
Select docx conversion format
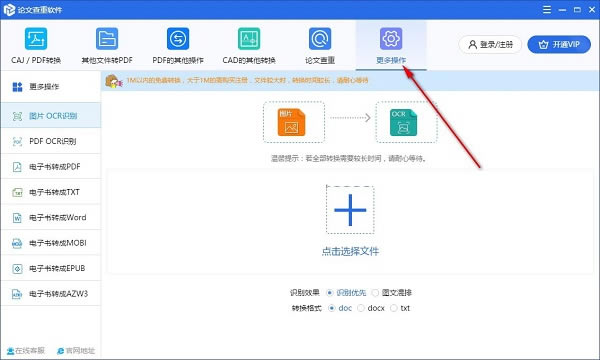click(x=360, y=308)
